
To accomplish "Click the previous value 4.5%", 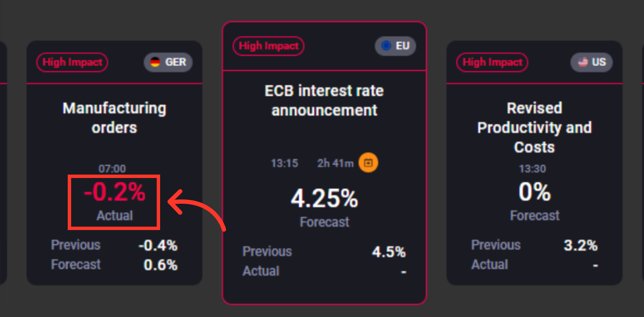I will (x=388, y=252).
